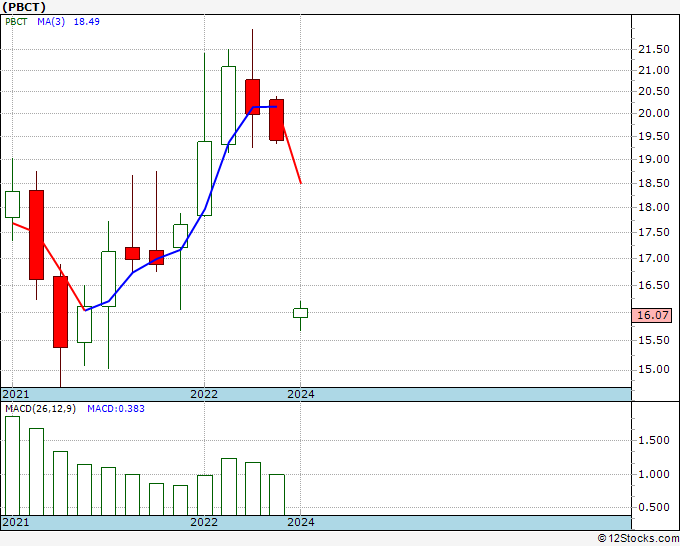This screenshot has width=680, height=546.
Task: Click the 19.50 price axis label
Action: tap(654, 136)
